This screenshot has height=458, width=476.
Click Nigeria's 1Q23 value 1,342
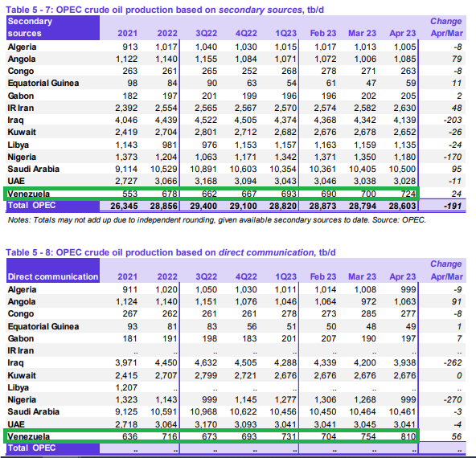coord(285,157)
